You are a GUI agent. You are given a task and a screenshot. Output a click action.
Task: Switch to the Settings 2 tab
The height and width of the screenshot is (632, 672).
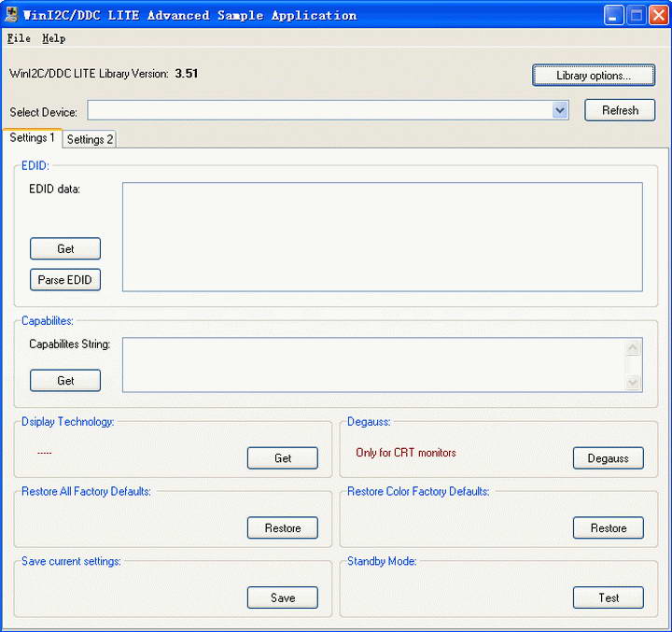90,139
